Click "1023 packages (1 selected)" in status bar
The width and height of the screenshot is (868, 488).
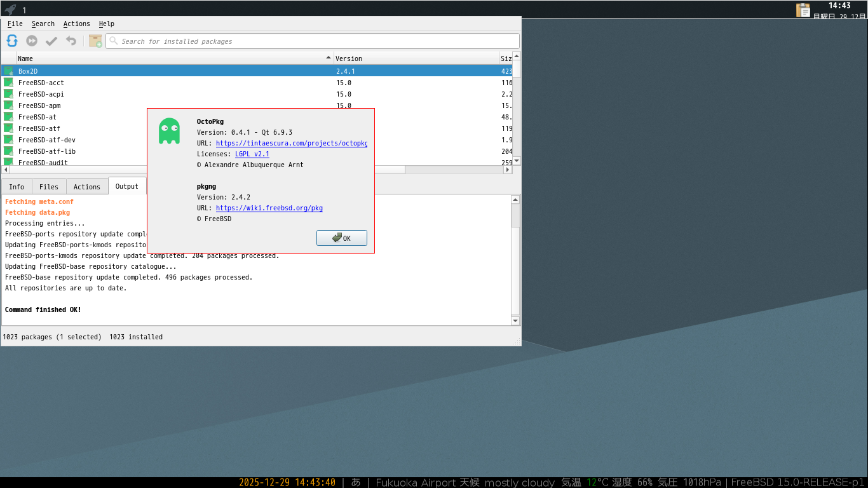[52, 337]
